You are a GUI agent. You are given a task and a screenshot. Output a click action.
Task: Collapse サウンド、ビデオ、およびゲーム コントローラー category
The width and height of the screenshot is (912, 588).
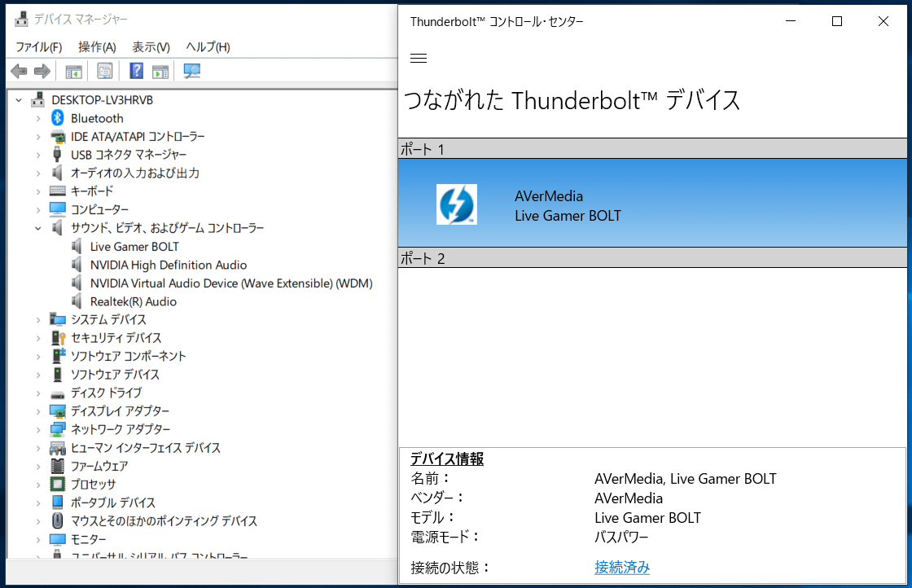pyautogui.click(x=38, y=229)
